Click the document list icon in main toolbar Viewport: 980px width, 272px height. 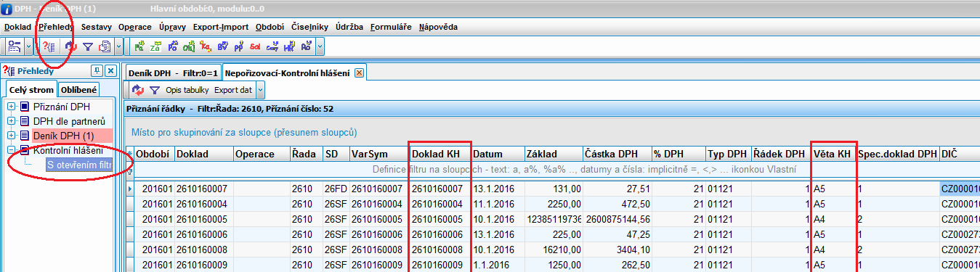tap(14, 47)
